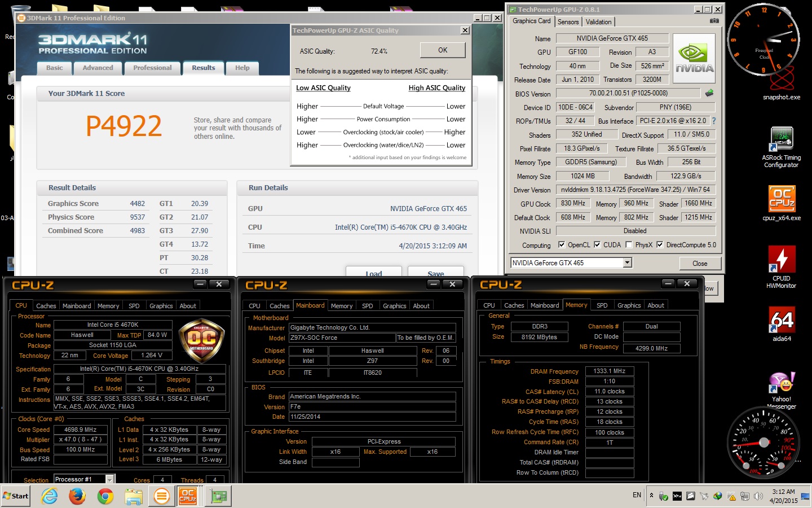Select the cpuz_x64.exe desktop icon
This screenshot has width=812, height=508.
(782, 203)
